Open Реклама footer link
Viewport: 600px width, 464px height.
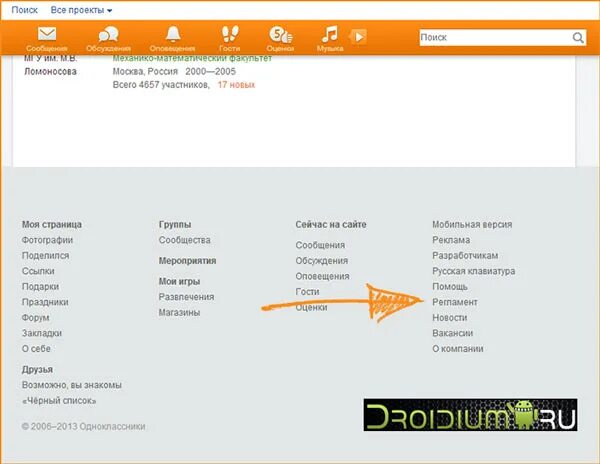click(451, 240)
